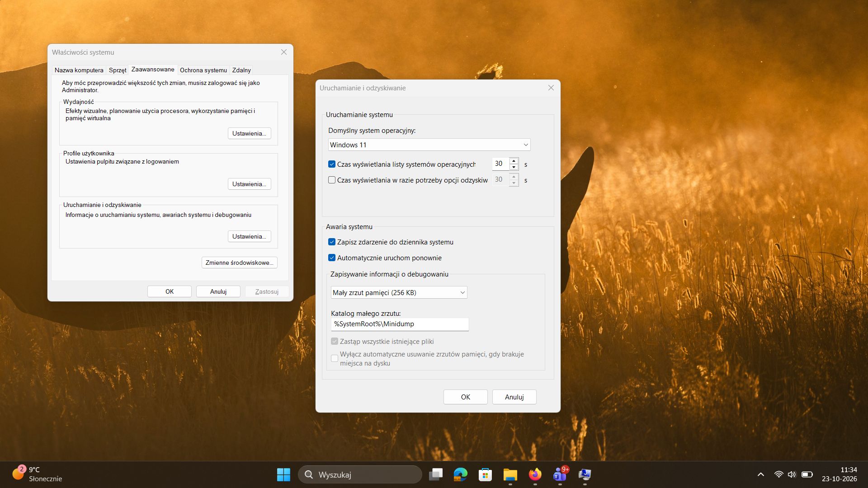The width and height of the screenshot is (868, 488).
Task: Click Zmienne środowiskowe button
Action: 239,263
